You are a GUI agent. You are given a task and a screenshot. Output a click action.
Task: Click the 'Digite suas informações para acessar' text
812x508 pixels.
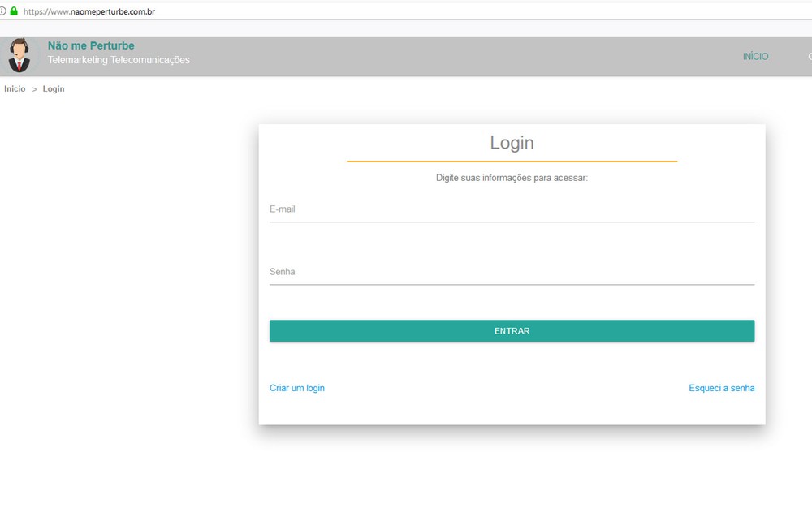(x=512, y=178)
